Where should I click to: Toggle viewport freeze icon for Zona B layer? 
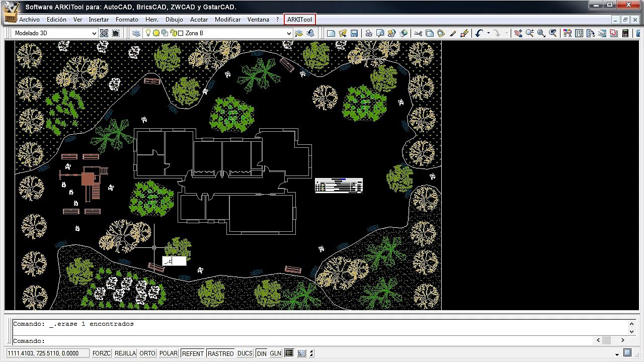(x=165, y=33)
